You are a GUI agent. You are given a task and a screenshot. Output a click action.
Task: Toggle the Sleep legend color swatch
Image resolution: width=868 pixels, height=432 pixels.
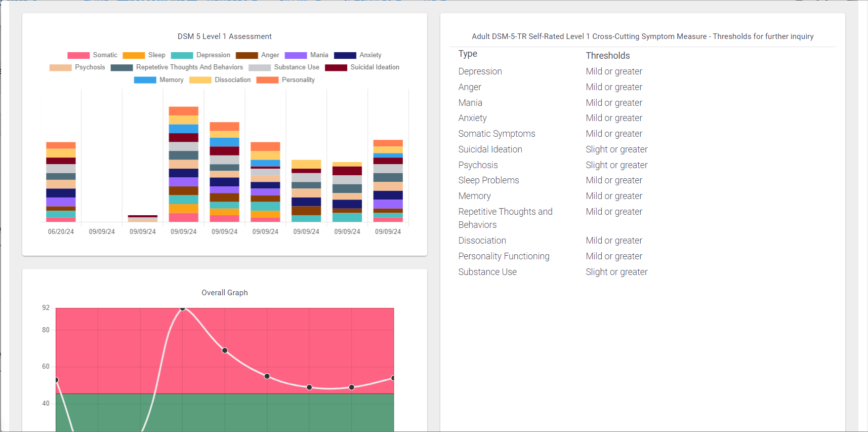point(134,55)
